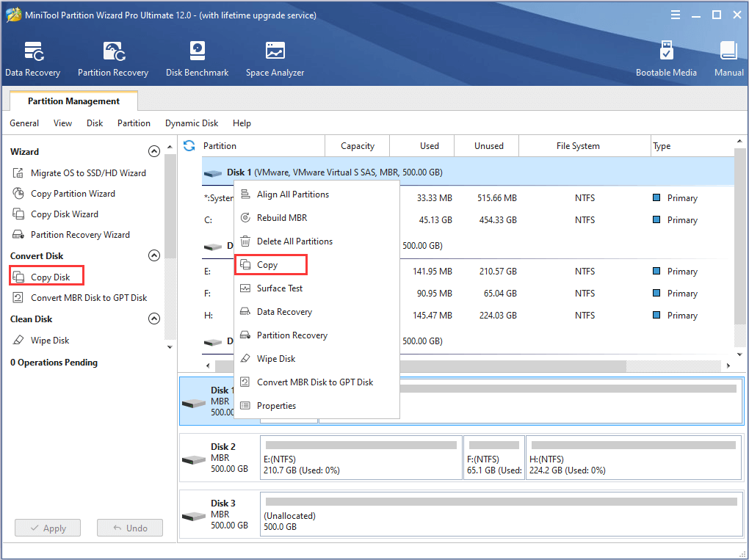Image resolution: width=749 pixels, height=560 pixels.
Task: Open Space Analyzer
Action: [275, 59]
